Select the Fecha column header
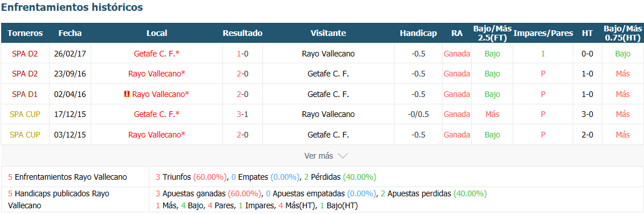 point(70,33)
